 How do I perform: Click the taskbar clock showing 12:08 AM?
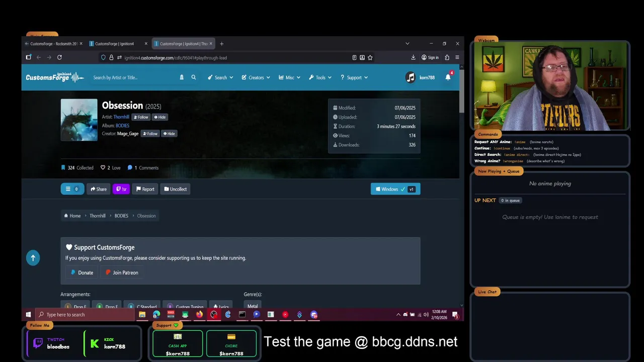439,315
